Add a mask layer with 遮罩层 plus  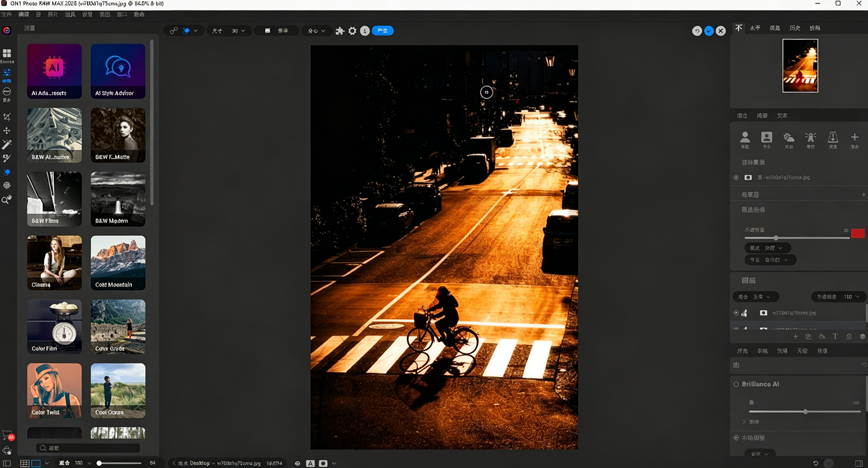(863, 195)
